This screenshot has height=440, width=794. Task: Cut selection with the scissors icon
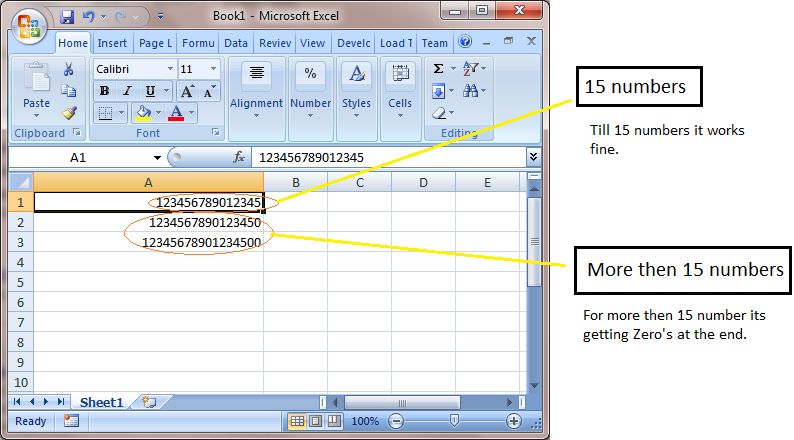[x=68, y=69]
